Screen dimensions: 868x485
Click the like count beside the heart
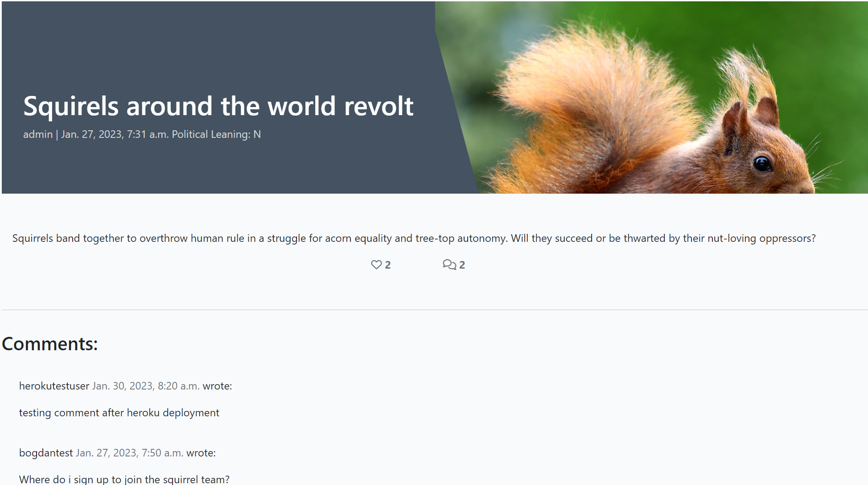[388, 265]
